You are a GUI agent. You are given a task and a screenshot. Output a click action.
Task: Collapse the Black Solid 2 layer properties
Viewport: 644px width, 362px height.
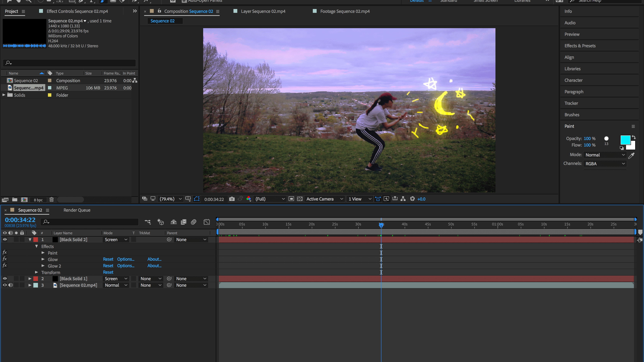(x=30, y=240)
